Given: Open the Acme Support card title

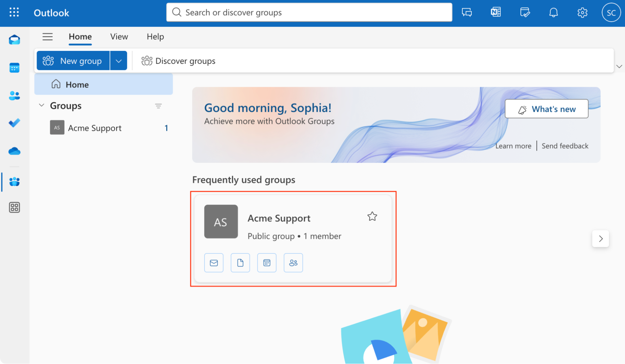Looking at the screenshot, I should 279,218.
